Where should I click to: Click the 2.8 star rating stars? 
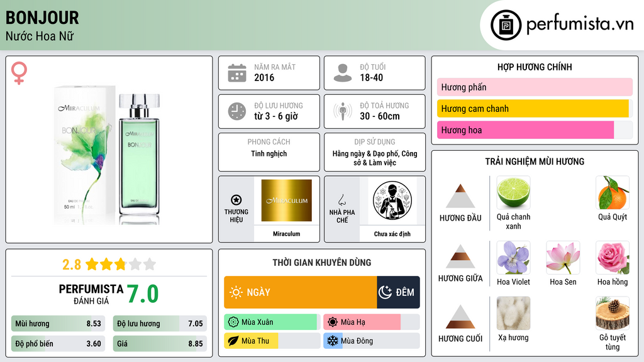(121, 264)
